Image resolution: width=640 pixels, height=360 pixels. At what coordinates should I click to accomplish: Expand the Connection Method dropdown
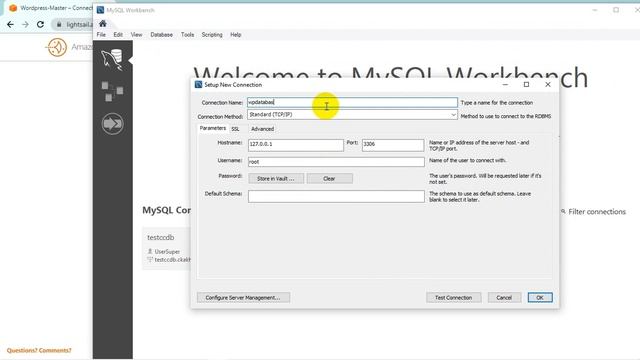click(x=453, y=115)
